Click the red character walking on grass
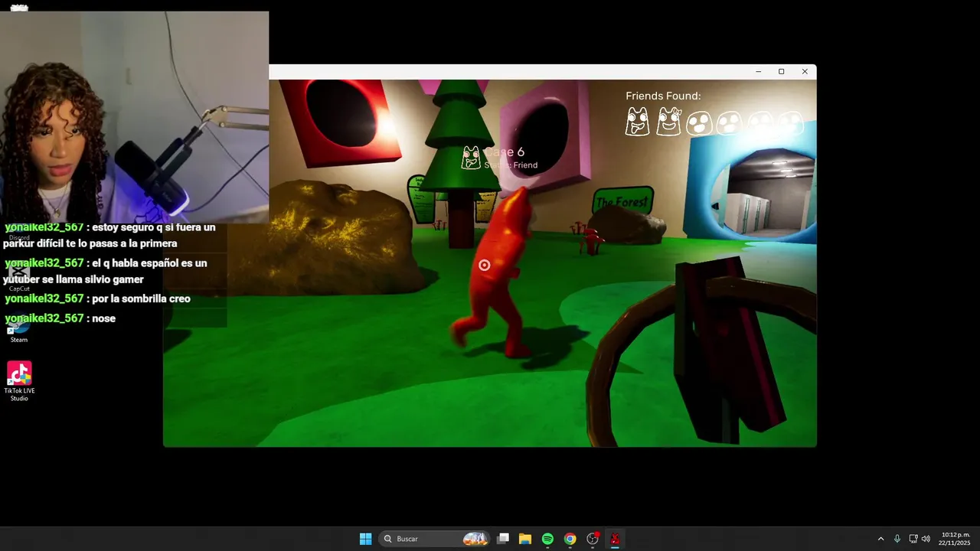Screen dimensions: 980x551 (x=496, y=272)
